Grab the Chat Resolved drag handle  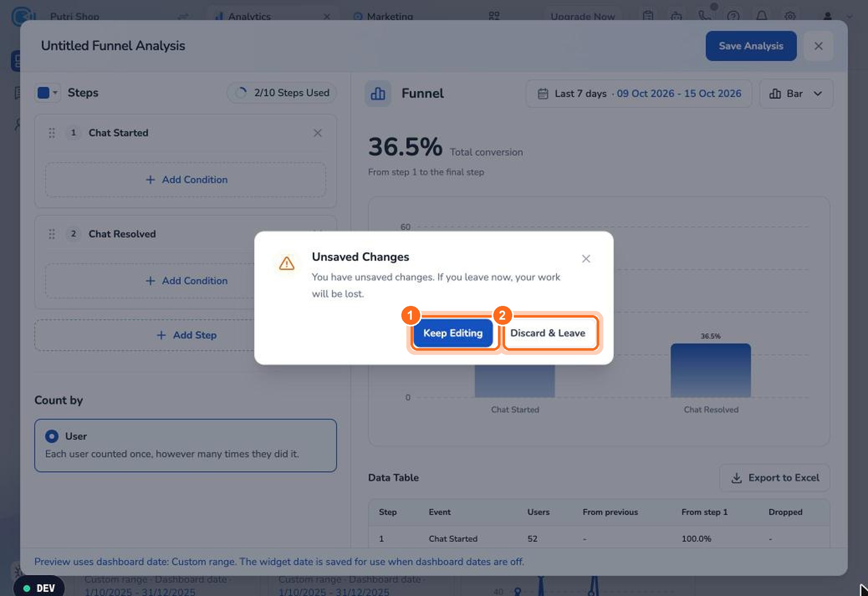click(x=52, y=234)
